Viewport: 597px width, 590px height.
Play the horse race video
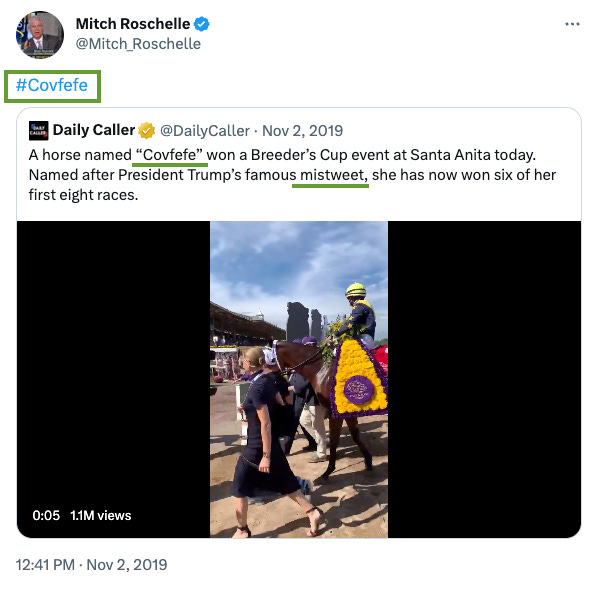[299, 379]
